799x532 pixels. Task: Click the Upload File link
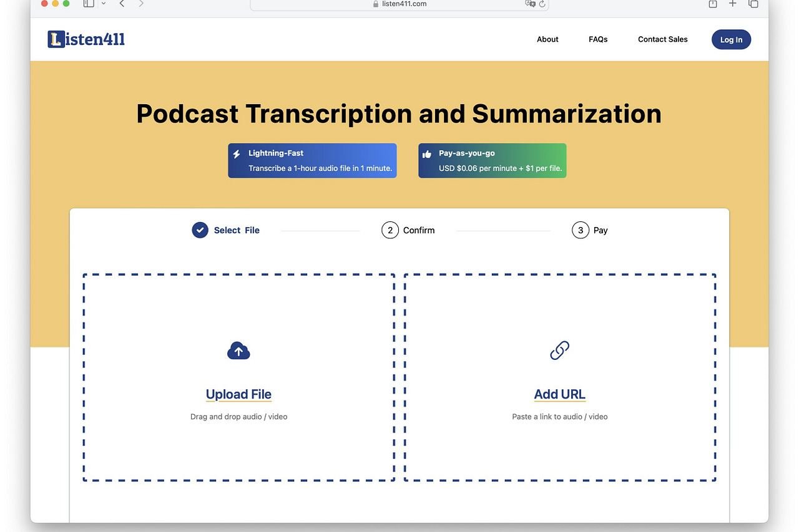click(238, 394)
